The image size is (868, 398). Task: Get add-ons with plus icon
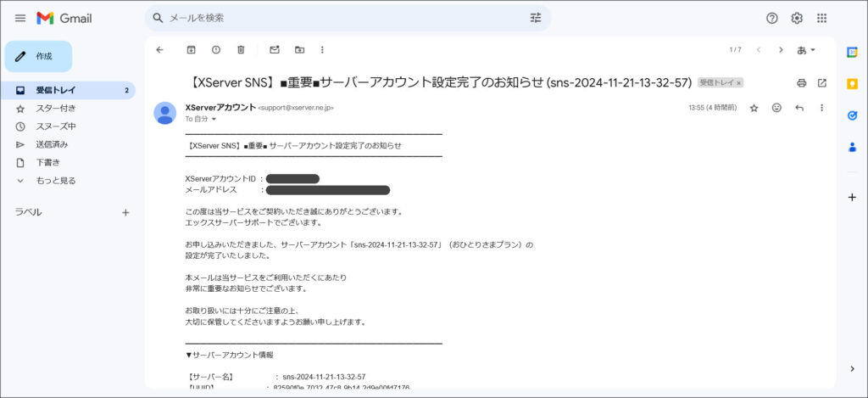point(853,198)
